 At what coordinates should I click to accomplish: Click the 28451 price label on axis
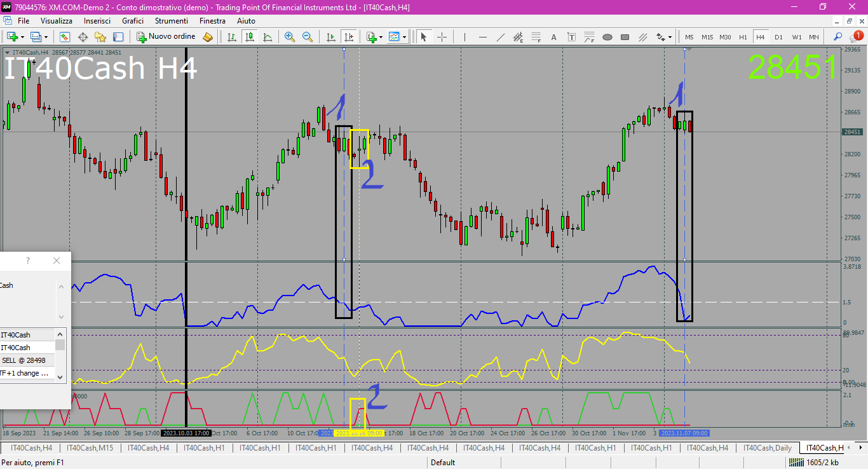tap(853, 132)
